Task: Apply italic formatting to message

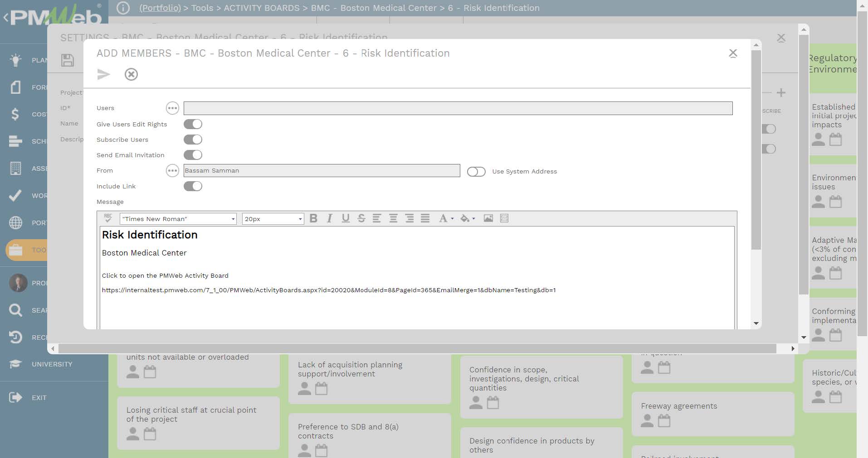Action: [x=330, y=218]
